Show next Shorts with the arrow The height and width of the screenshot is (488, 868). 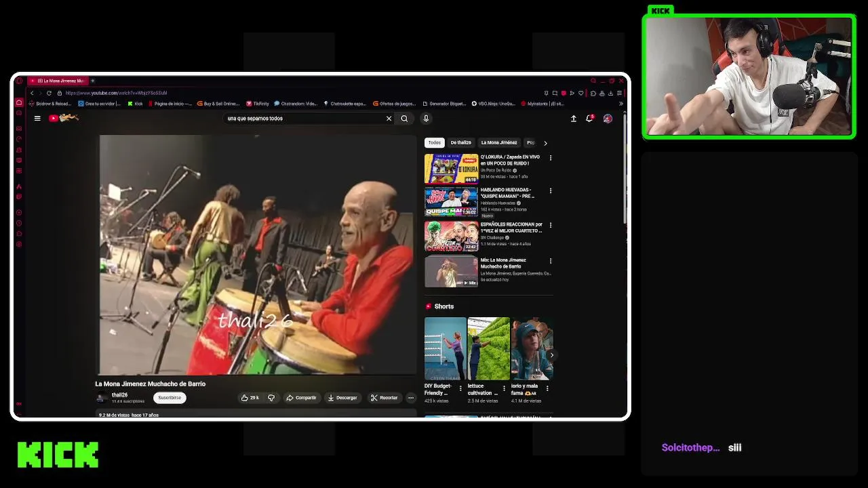(551, 355)
